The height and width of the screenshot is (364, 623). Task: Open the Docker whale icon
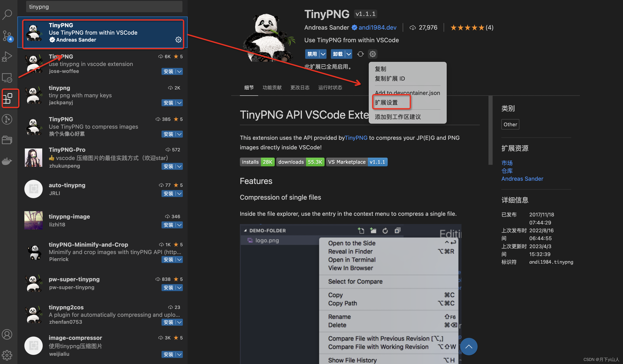click(7, 161)
